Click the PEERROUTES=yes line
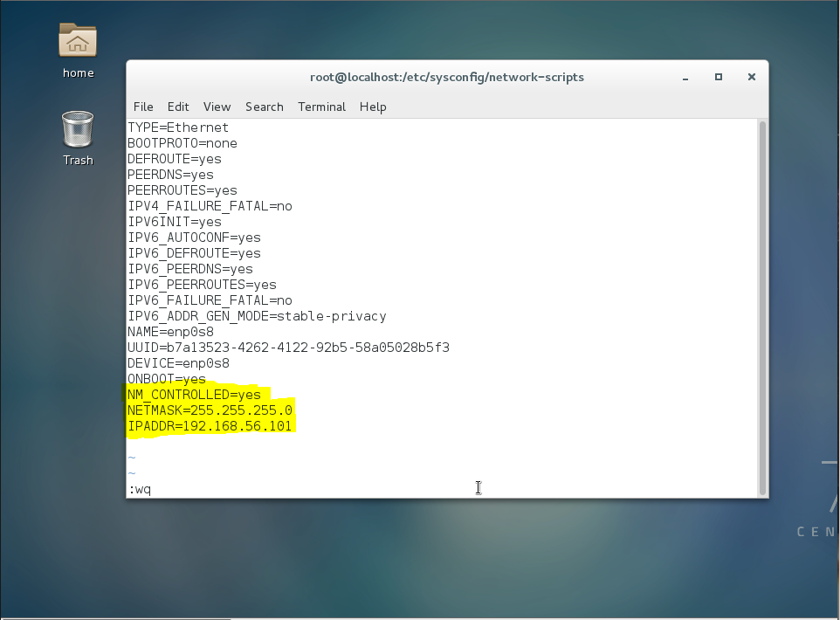840x620 pixels. click(182, 190)
